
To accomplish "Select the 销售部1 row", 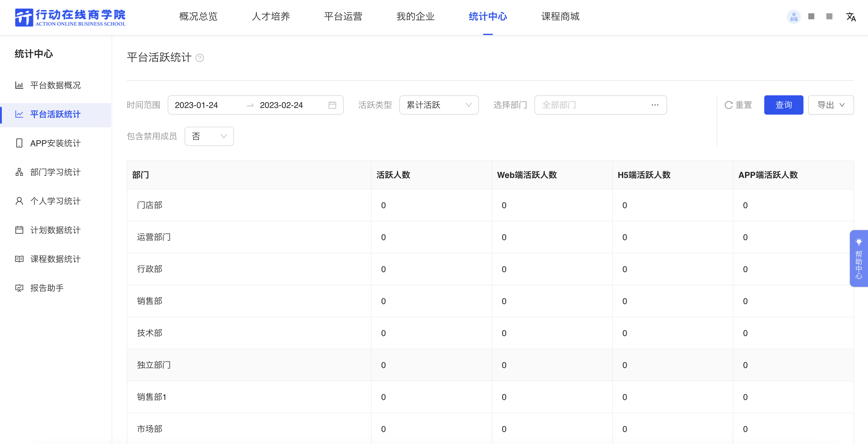I will pyautogui.click(x=490, y=397).
